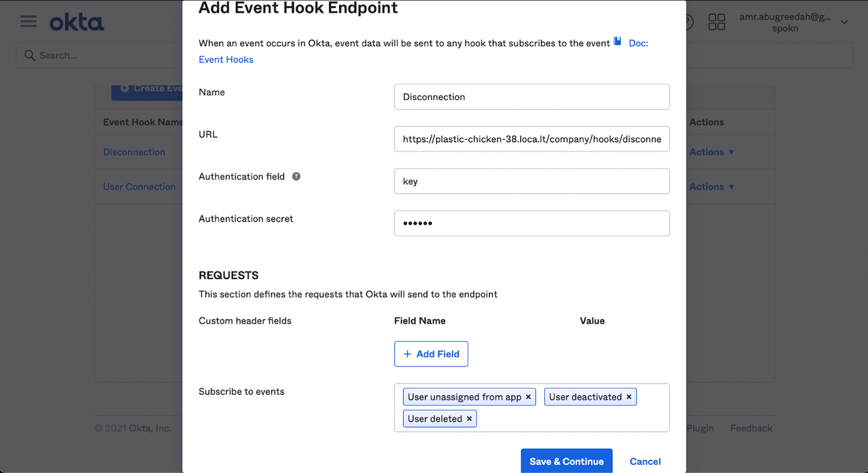Remove the User deactivated tag
The height and width of the screenshot is (473, 868).
click(x=628, y=397)
